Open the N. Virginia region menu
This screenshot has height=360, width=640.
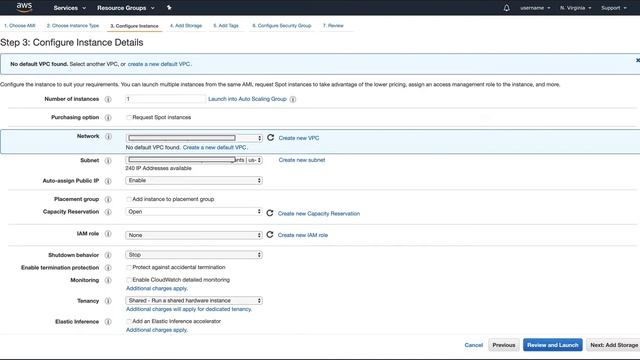[576, 8]
